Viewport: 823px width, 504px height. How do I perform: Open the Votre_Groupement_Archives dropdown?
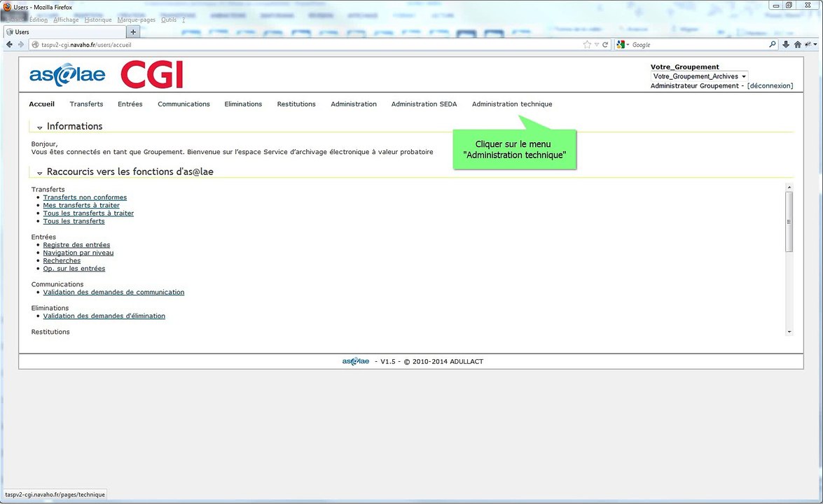point(699,76)
